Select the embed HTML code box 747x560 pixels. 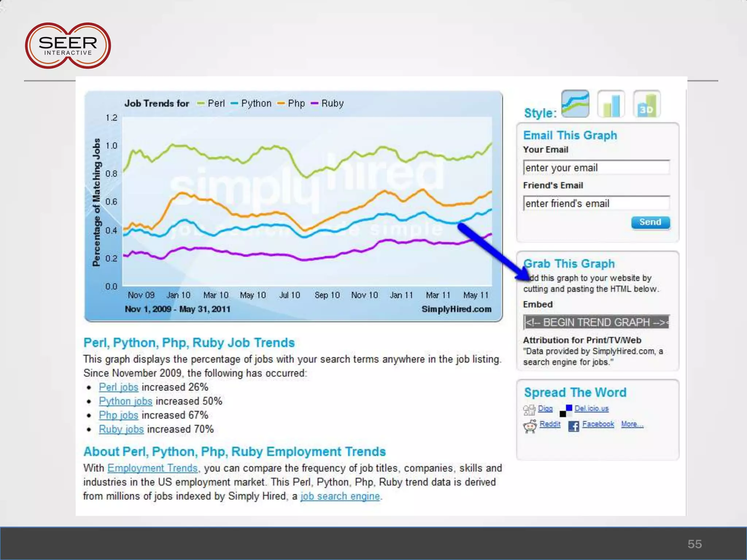596,322
